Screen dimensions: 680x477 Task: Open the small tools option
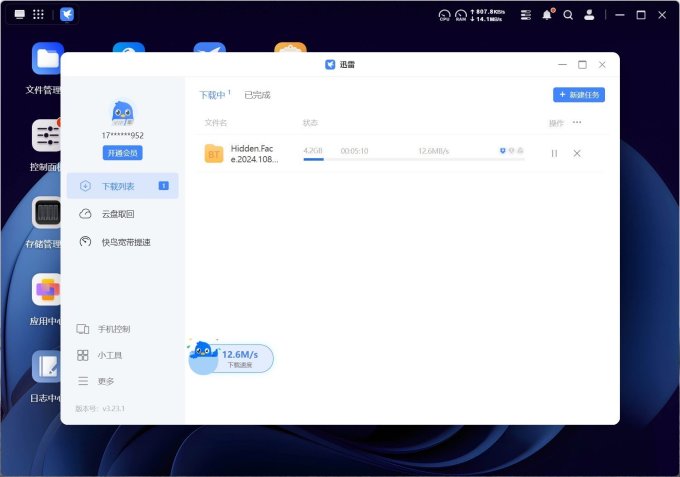point(100,355)
